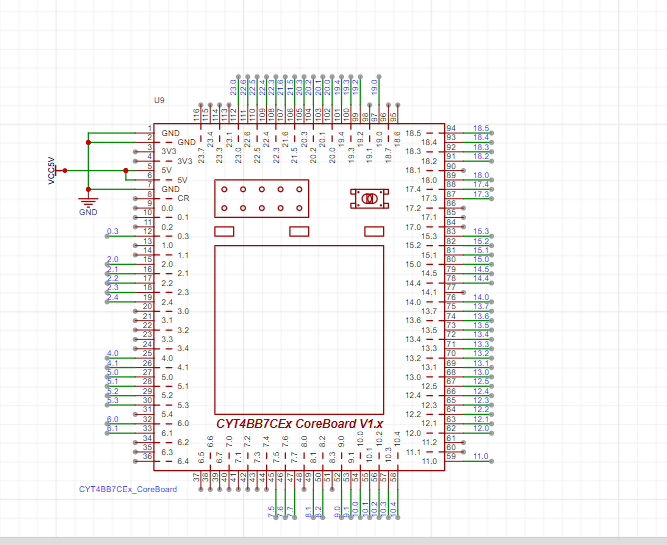Select blue net label 6.0 on pin 32
Screen dimensions: 667x545
point(113,419)
